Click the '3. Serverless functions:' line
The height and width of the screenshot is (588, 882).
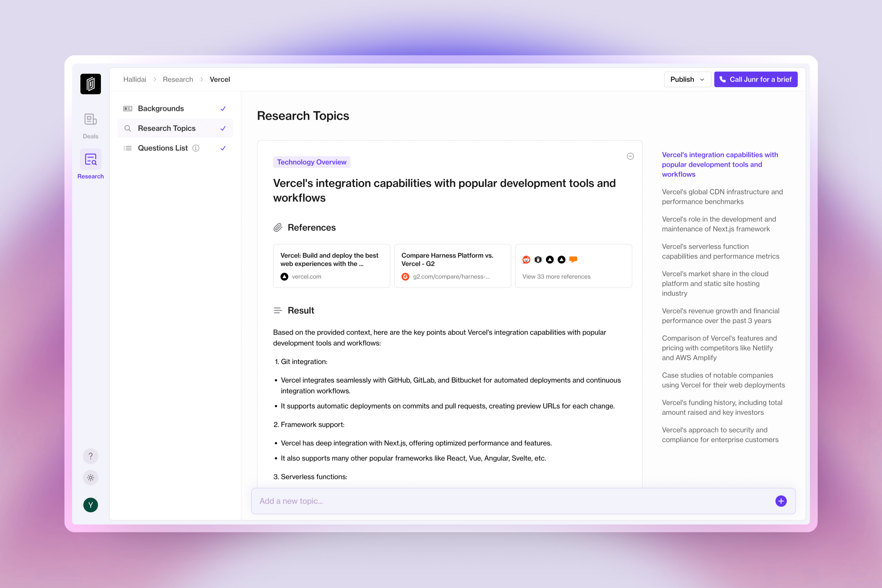[x=311, y=477]
